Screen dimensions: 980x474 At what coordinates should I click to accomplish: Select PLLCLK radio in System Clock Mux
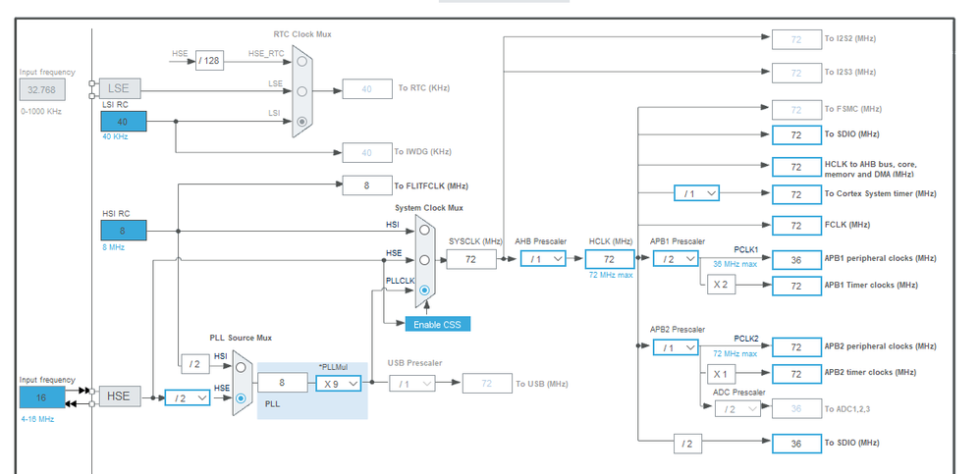click(x=425, y=290)
